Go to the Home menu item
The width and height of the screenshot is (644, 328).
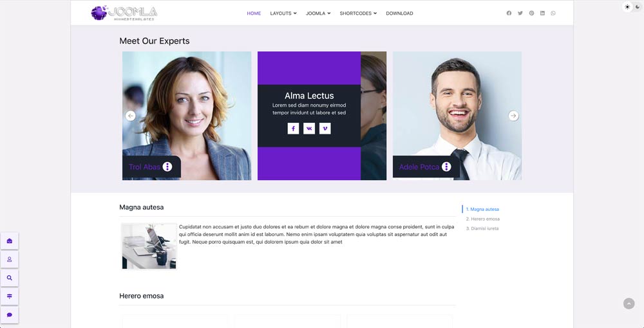[x=254, y=13]
